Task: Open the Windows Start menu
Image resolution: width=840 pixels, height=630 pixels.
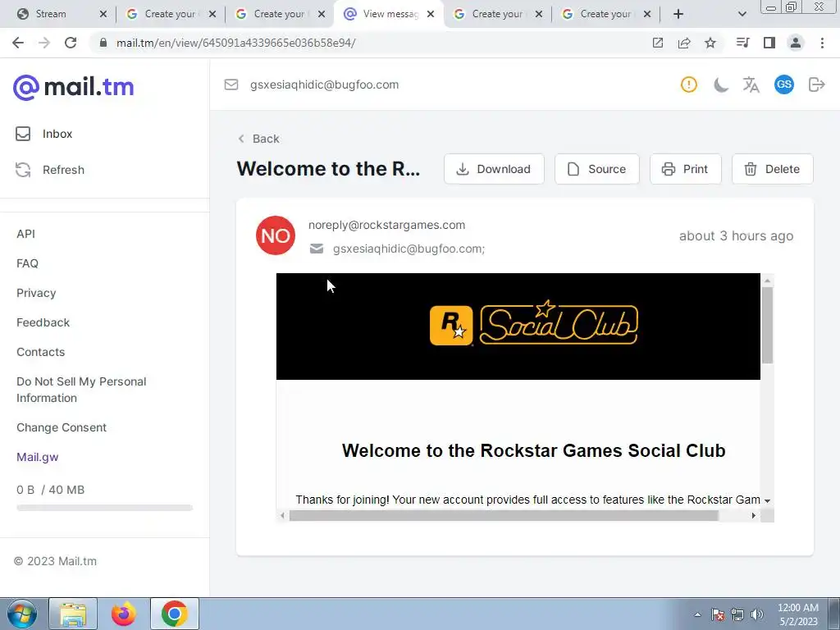Action: [21, 614]
